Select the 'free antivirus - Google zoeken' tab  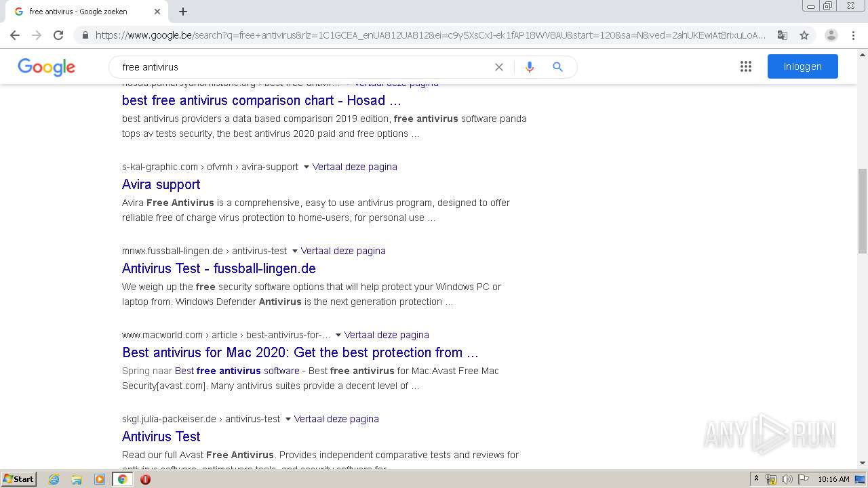(86, 12)
